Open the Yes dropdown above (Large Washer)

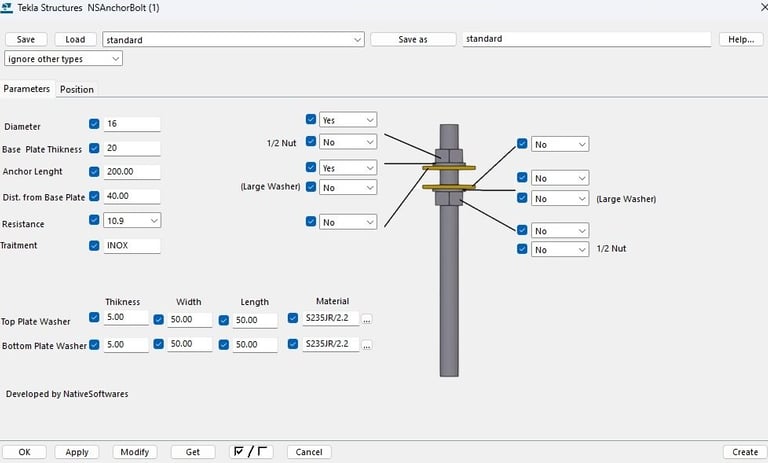[x=348, y=168]
